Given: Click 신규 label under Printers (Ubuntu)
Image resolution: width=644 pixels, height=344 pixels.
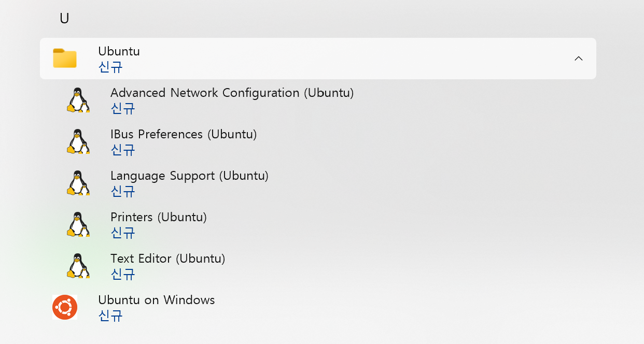Looking at the screenshot, I should click(x=123, y=233).
